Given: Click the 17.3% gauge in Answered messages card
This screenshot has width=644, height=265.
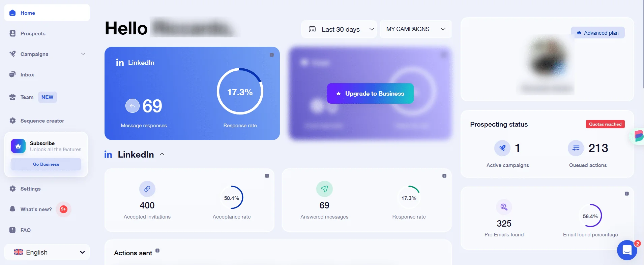Looking at the screenshot, I should [409, 198].
